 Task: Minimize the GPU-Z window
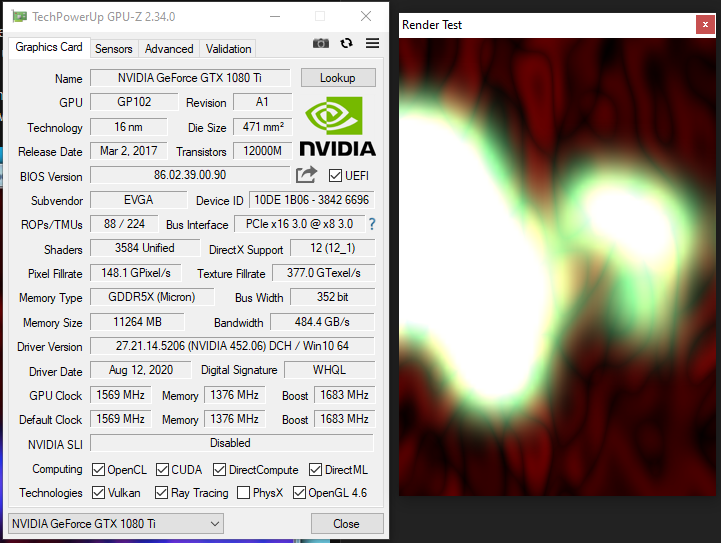(275, 17)
